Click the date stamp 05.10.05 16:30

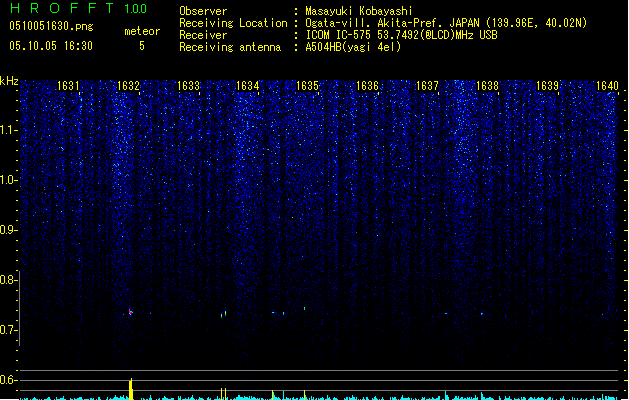(51, 46)
